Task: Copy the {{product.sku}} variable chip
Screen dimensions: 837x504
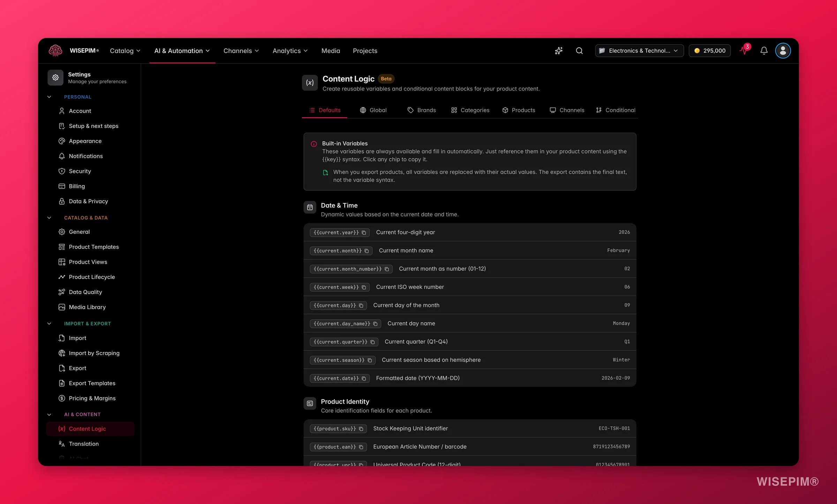Action: [338, 428]
